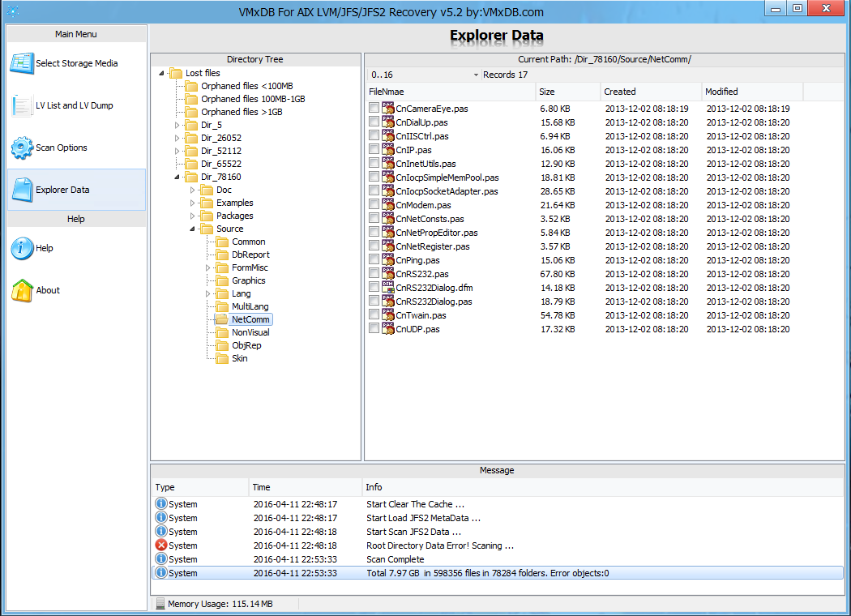Open Select Storage Media menu item
The image size is (851, 616).
click(x=76, y=63)
